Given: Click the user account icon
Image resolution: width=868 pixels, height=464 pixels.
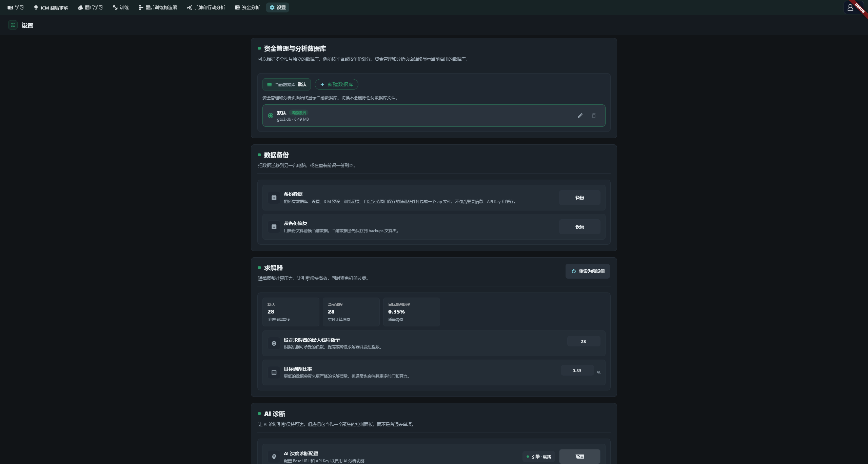Looking at the screenshot, I should click(x=850, y=7).
